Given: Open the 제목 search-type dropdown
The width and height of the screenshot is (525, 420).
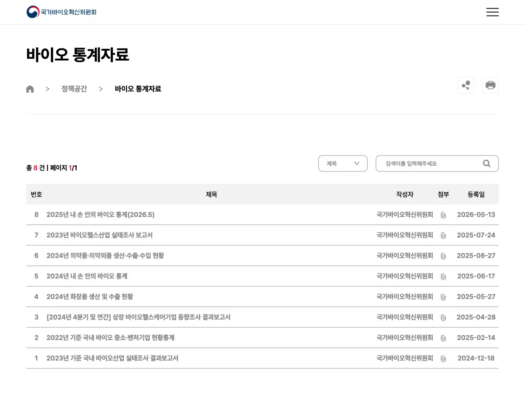Looking at the screenshot, I should pos(343,164).
